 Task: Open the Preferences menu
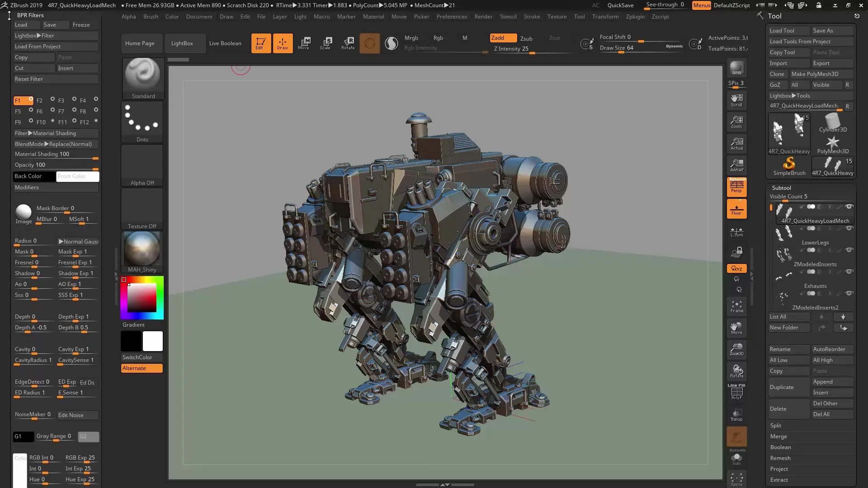point(452,17)
